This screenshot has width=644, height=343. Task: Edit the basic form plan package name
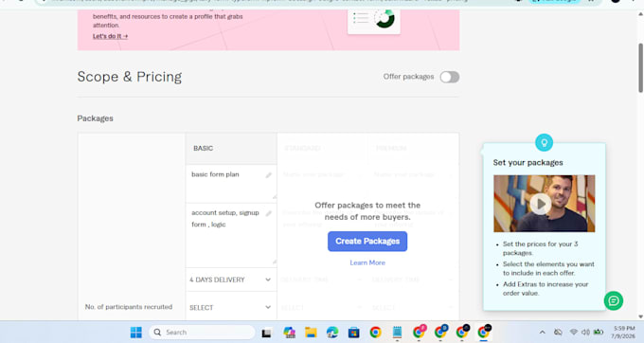click(x=231, y=183)
